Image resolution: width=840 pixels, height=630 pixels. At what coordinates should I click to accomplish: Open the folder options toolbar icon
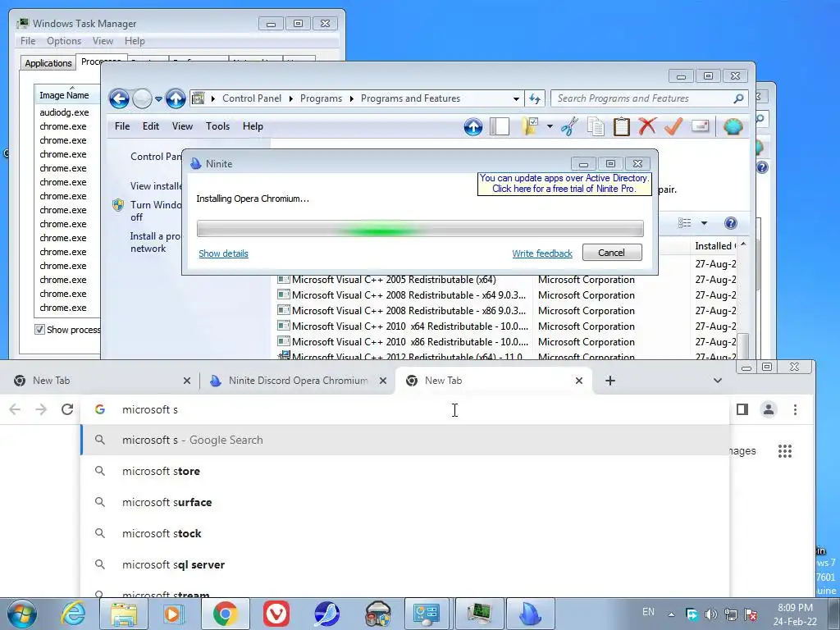point(529,126)
